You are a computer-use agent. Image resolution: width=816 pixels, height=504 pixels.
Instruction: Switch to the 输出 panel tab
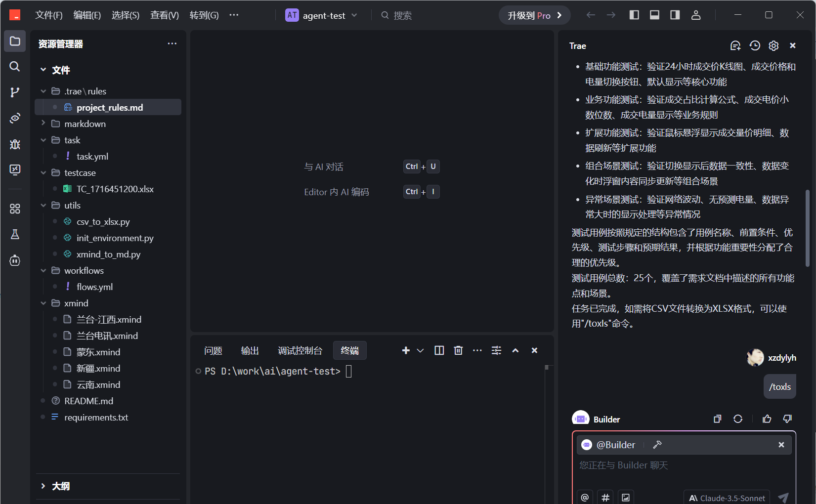[250, 350]
